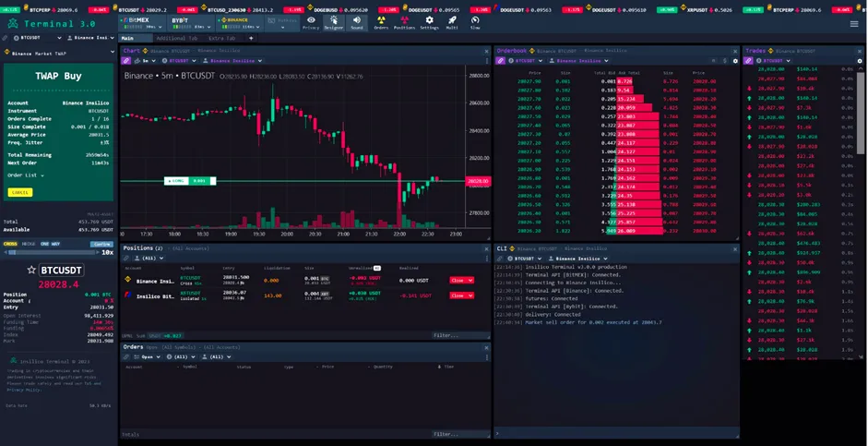Click the CLI command input line

(617, 433)
